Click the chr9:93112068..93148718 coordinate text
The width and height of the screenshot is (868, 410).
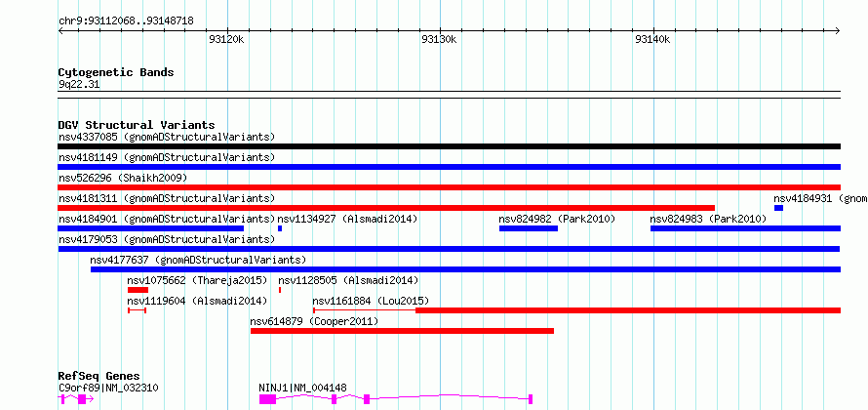point(126,20)
